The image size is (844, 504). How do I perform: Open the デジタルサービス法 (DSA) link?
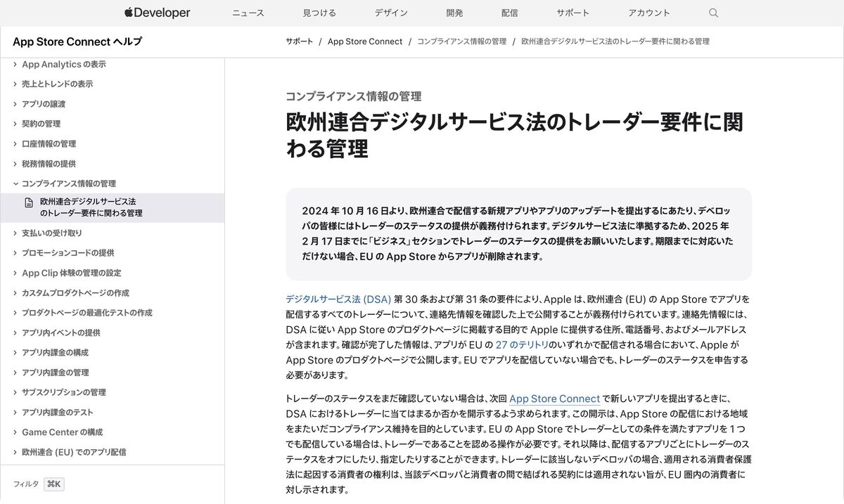pyautogui.click(x=338, y=299)
